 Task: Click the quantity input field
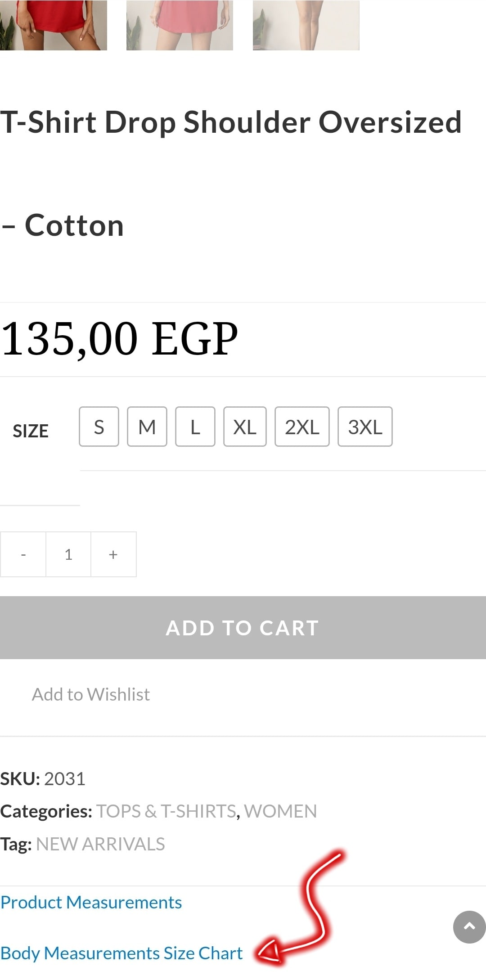pyautogui.click(x=68, y=554)
